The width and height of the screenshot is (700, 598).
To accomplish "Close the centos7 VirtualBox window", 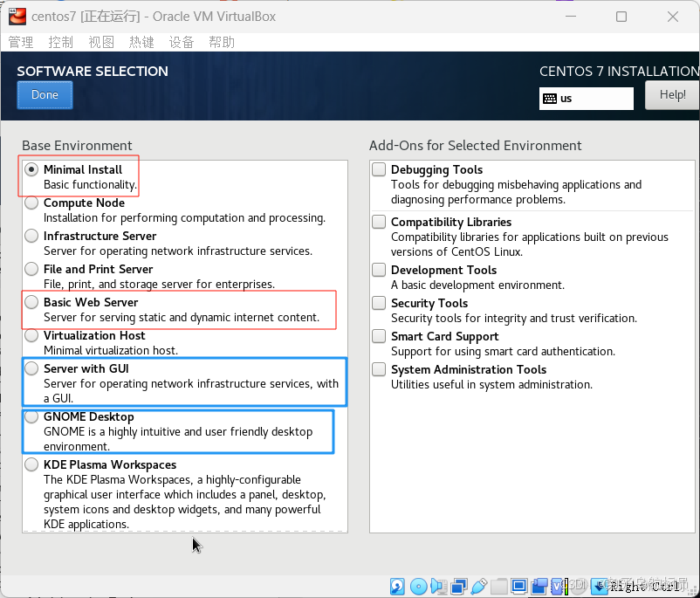I will pos(673,17).
